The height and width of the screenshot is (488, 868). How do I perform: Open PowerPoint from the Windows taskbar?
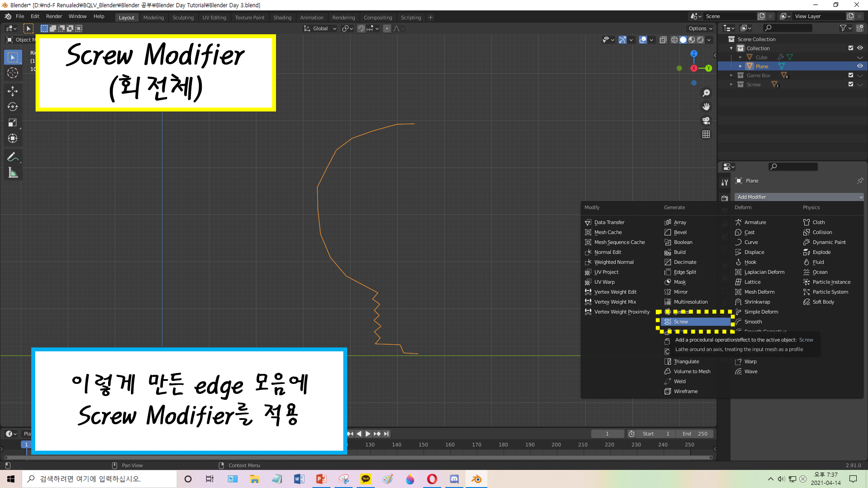[x=321, y=479]
